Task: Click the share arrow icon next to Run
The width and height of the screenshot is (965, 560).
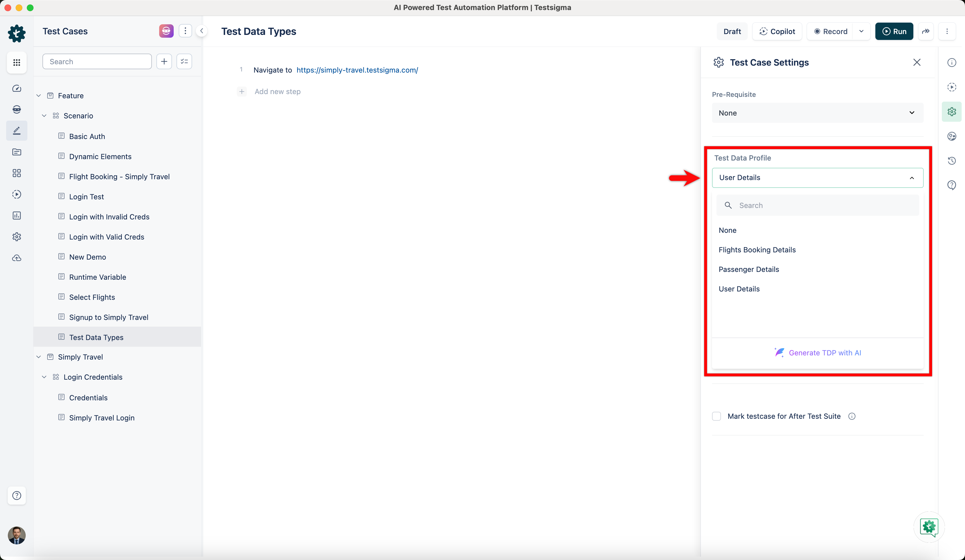Action: pos(926,31)
